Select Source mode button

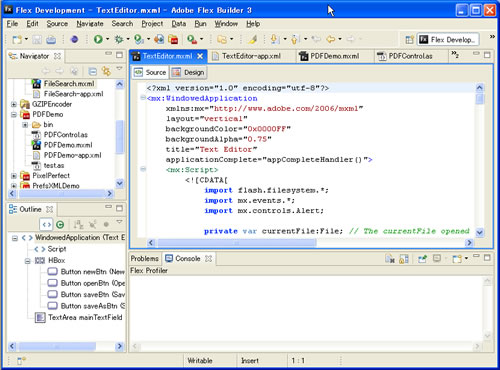tap(150, 72)
